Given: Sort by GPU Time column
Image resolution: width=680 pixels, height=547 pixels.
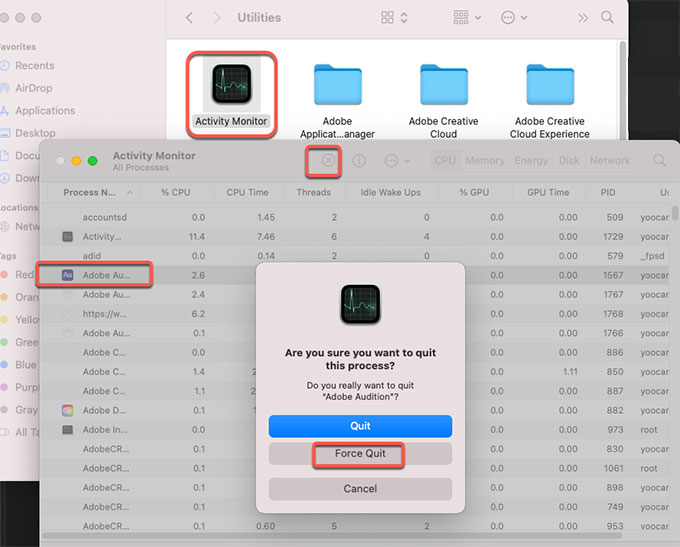Looking at the screenshot, I should pos(548,192).
